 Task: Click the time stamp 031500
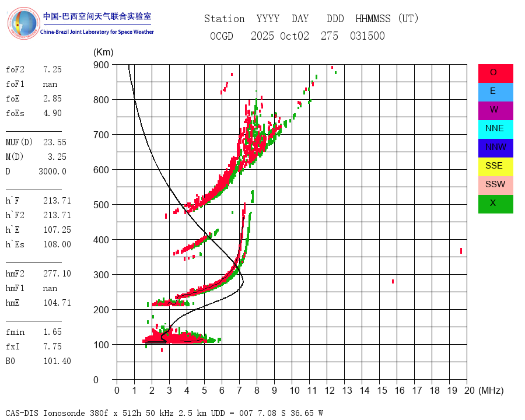coord(367,36)
